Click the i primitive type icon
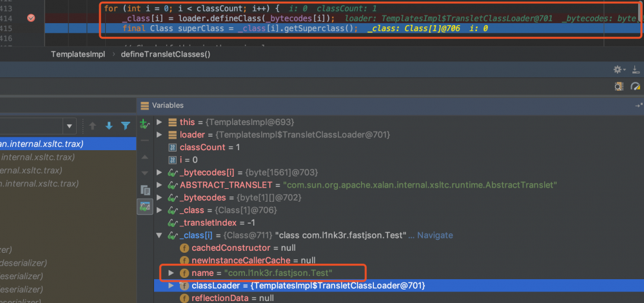Screen dimensions: 644x303 pos(173,160)
